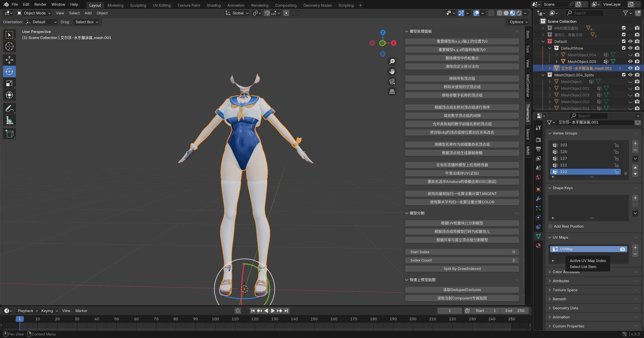644x338 pixels.
Task: Uncheck the MMD模型备份 collection exclude checkbox
Action: (624, 28)
